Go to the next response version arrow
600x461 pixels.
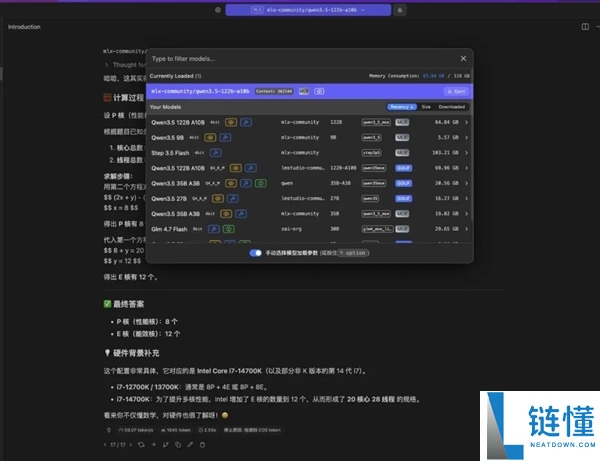(x=130, y=445)
